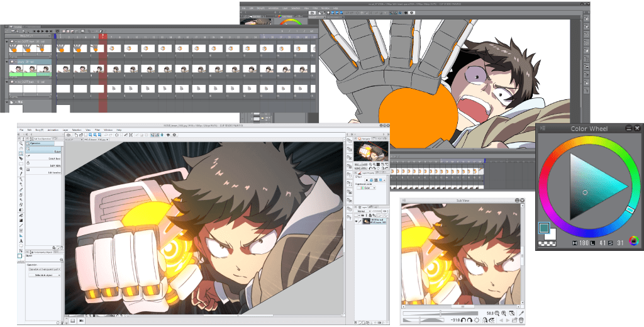
Task: Select the Zoom magnifier tool in the tool palette
Action: click(21, 143)
